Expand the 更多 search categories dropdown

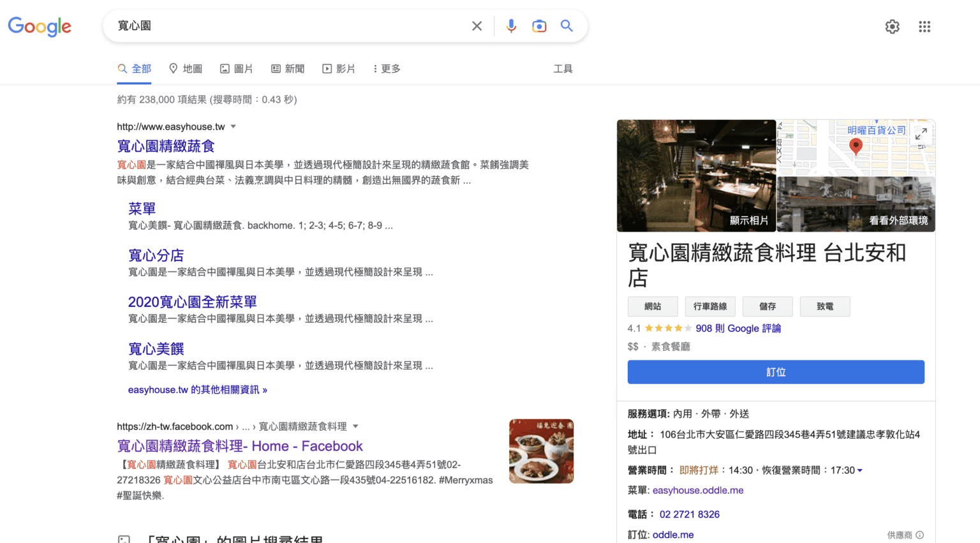tap(386, 68)
